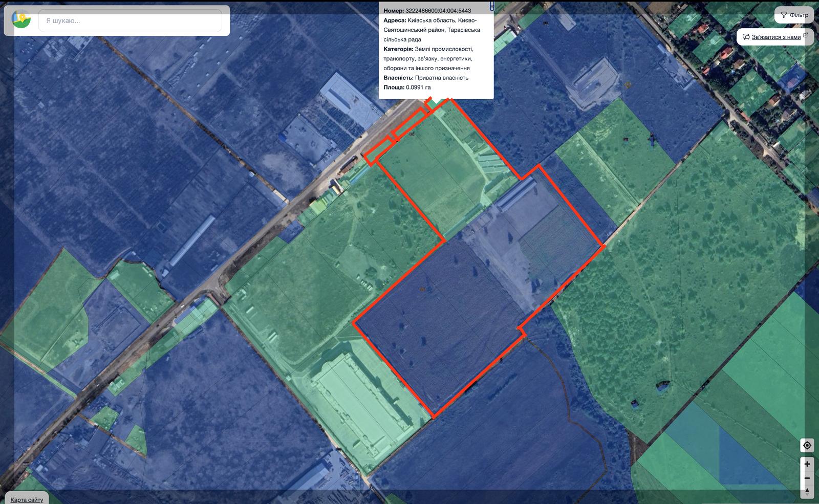This screenshot has width=819, height=504.
Task: Close the parcel info popup
Action: (492, 6)
